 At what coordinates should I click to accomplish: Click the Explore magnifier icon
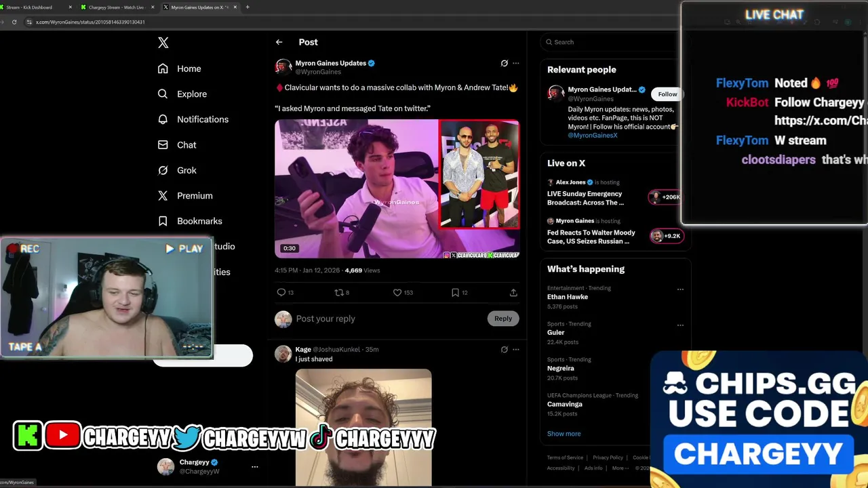pos(163,94)
